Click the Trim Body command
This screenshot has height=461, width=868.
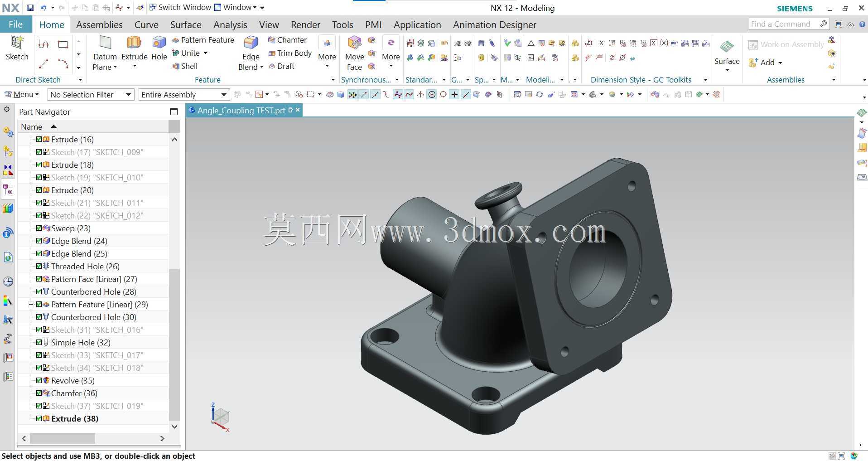click(x=290, y=53)
